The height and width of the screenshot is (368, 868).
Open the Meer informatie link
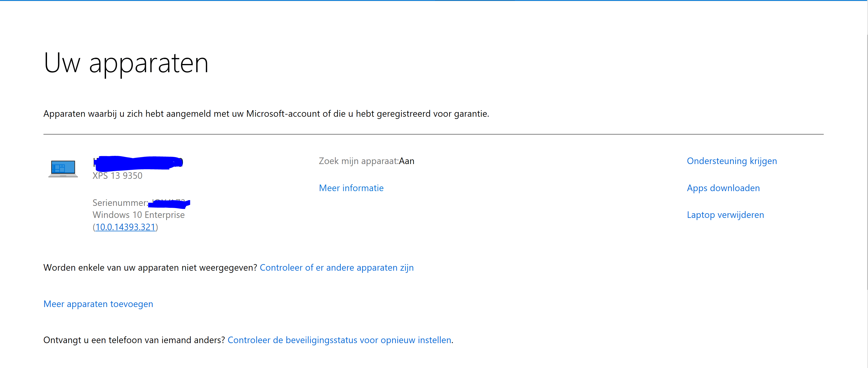351,188
